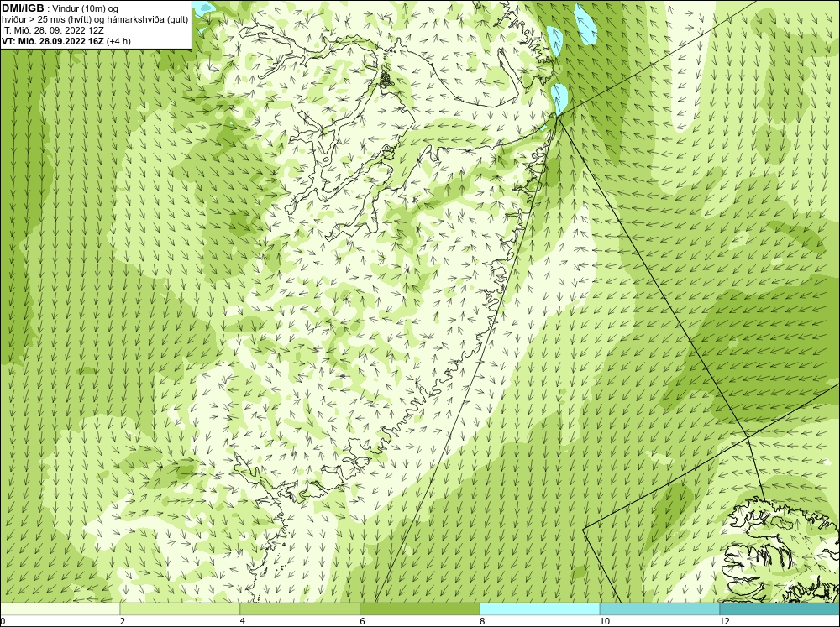Click the scale label '12'
The height and width of the screenshot is (627, 840).
725,621
